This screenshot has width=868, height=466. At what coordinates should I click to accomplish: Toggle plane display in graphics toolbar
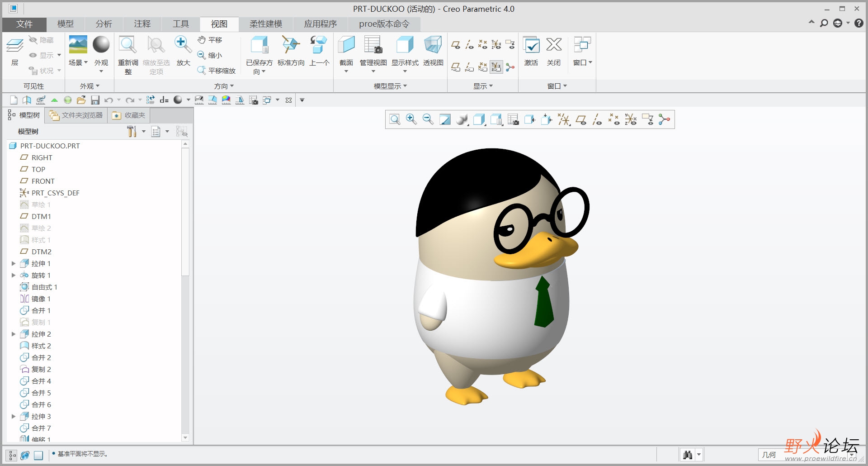click(581, 119)
